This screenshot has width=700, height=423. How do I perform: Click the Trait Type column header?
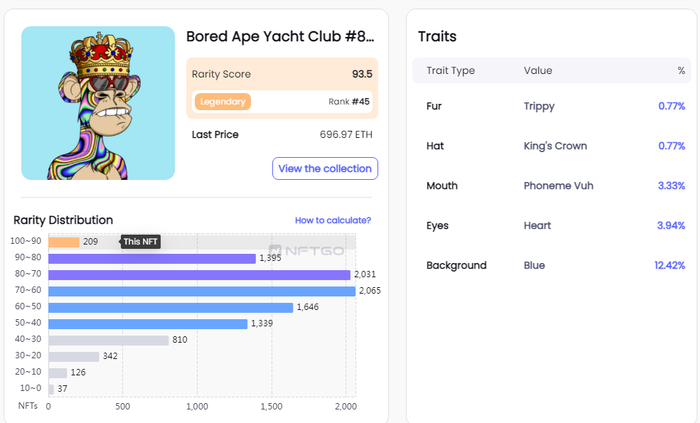450,71
